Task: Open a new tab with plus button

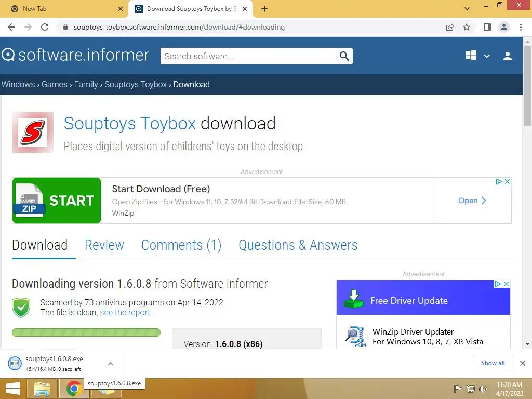Action: 264,9
